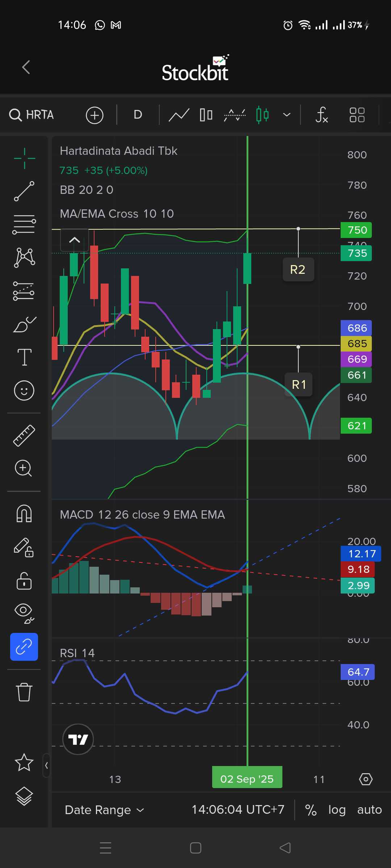Toggle magnet snapping mode

click(x=24, y=514)
